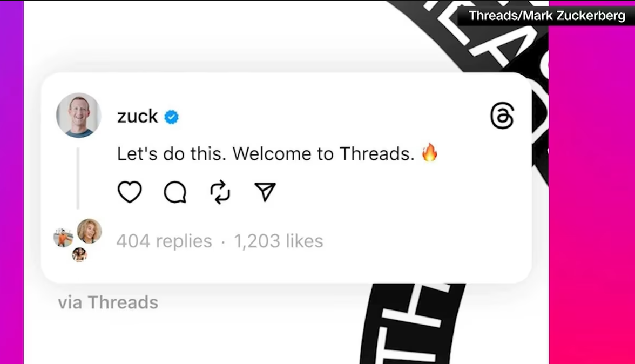Image resolution: width=635 pixels, height=364 pixels.
Task: Share the post via paper plane icon
Action: (265, 192)
